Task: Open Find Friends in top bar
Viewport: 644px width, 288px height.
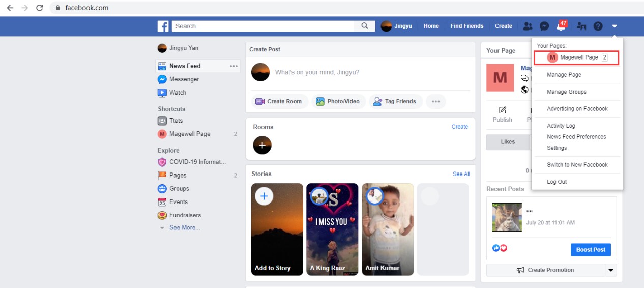Action: pos(467,26)
